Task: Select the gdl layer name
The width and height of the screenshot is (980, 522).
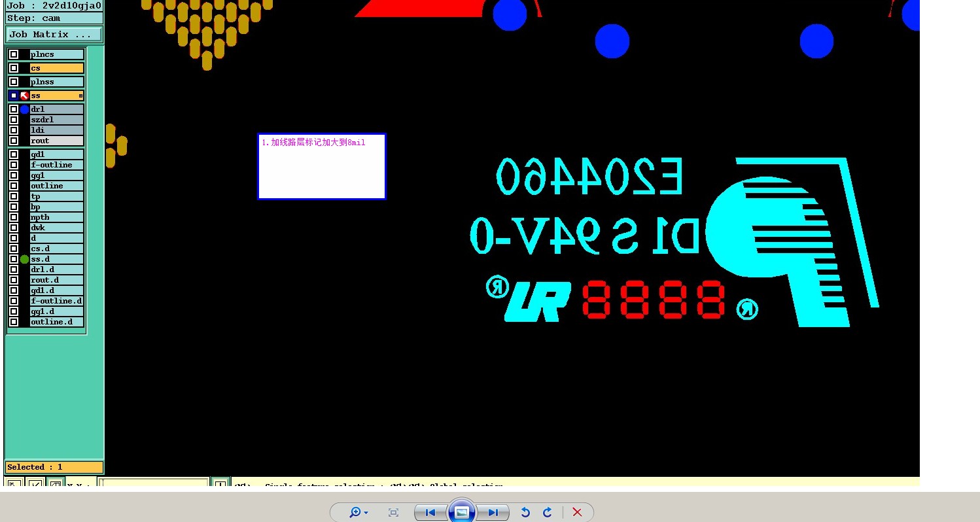Action: [x=57, y=154]
